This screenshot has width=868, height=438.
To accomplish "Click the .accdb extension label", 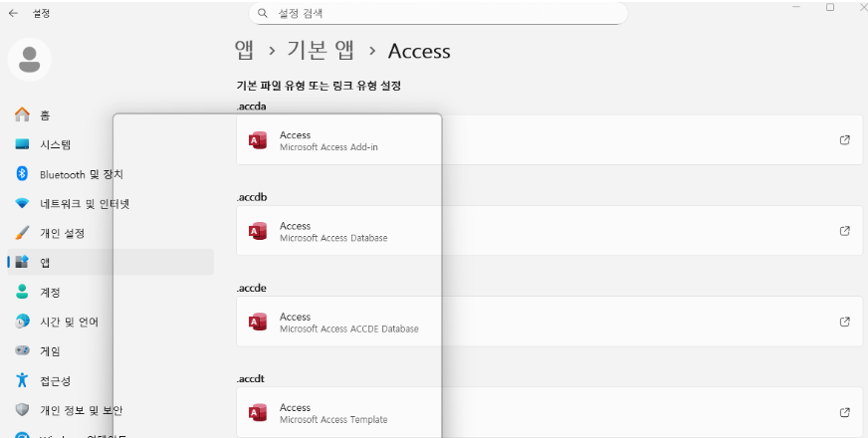I will pyautogui.click(x=252, y=197).
